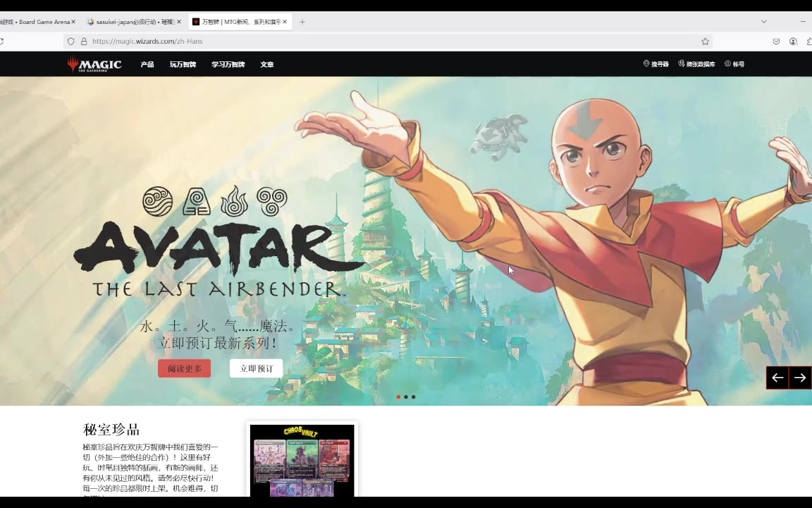The image size is (812, 508).
Task: Close the 万智牌 MTG tab
Action: coord(285,22)
